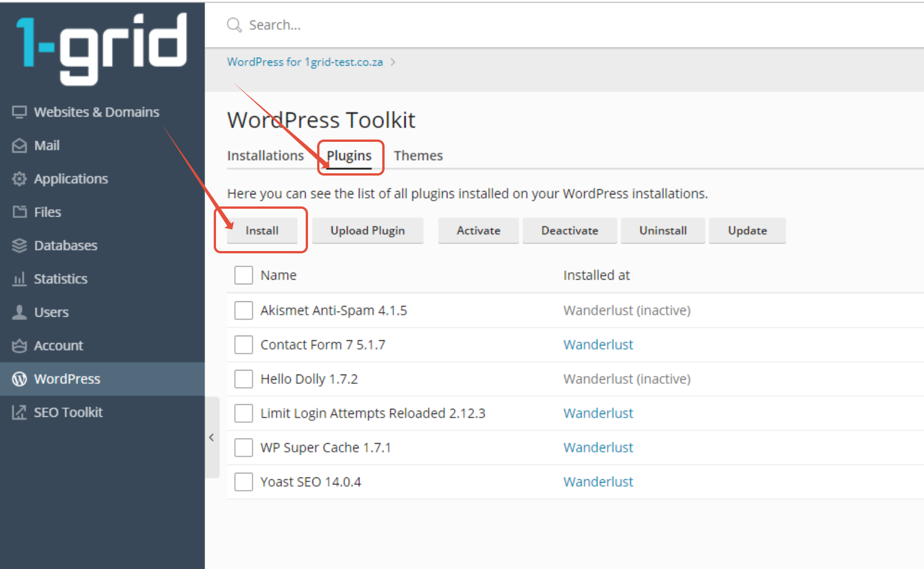924x569 pixels.
Task: Open the WordPress for 1grid-test.co.za breadcrumb link
Action: click(305, 62)
